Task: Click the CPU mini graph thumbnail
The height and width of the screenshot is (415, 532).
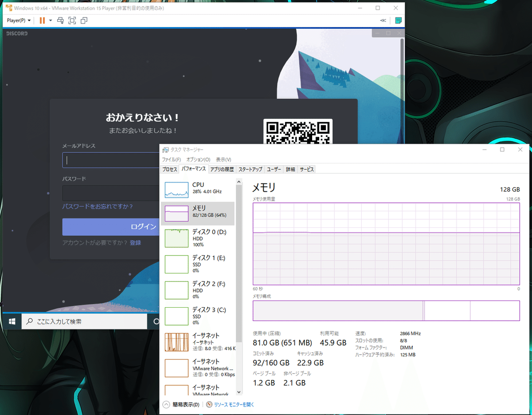Action: tap(176, 190)
